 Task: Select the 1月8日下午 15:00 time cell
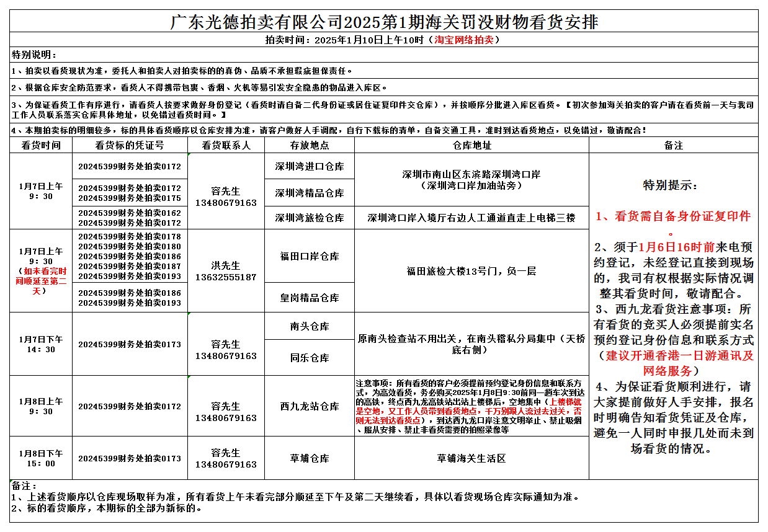click(x=41, y=458)
